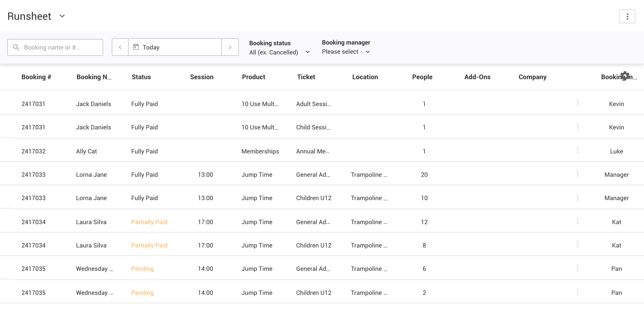Open row options for Lorna Jane General Admission
This screenshot has height=309, width=644.
[x=578, y=174]
